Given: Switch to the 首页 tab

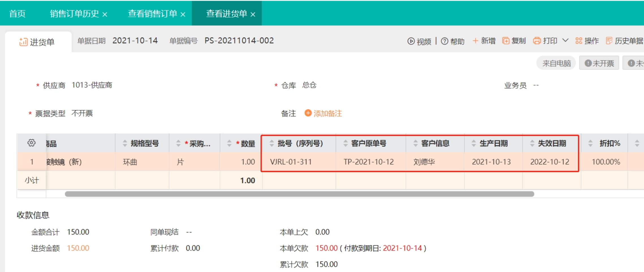Looking at the screenshot, I should pyautogui.click(x=17, y=13).
